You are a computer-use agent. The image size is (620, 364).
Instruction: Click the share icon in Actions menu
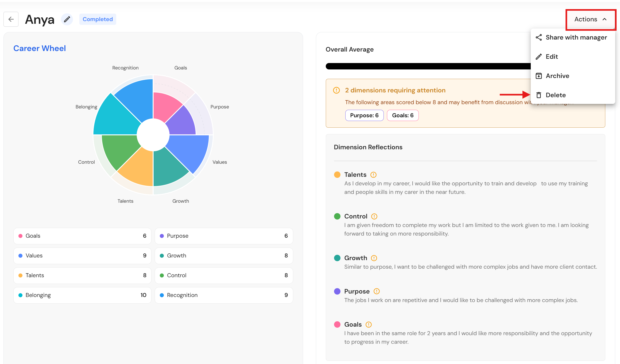[x=539, y=37]
